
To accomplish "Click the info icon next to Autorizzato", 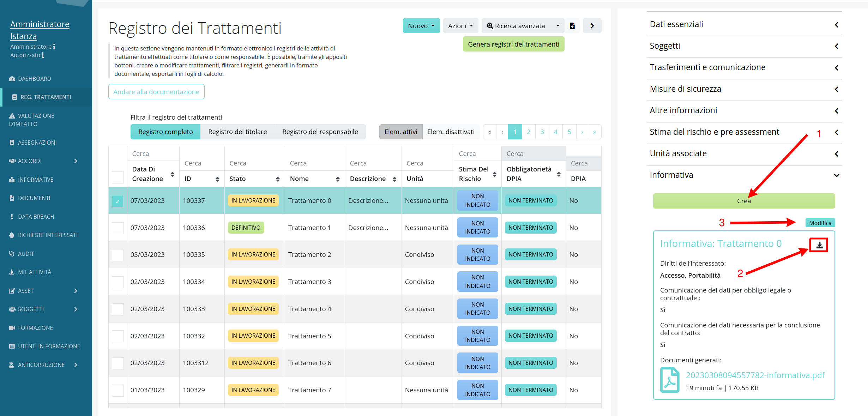I will (x=43, y=55).
